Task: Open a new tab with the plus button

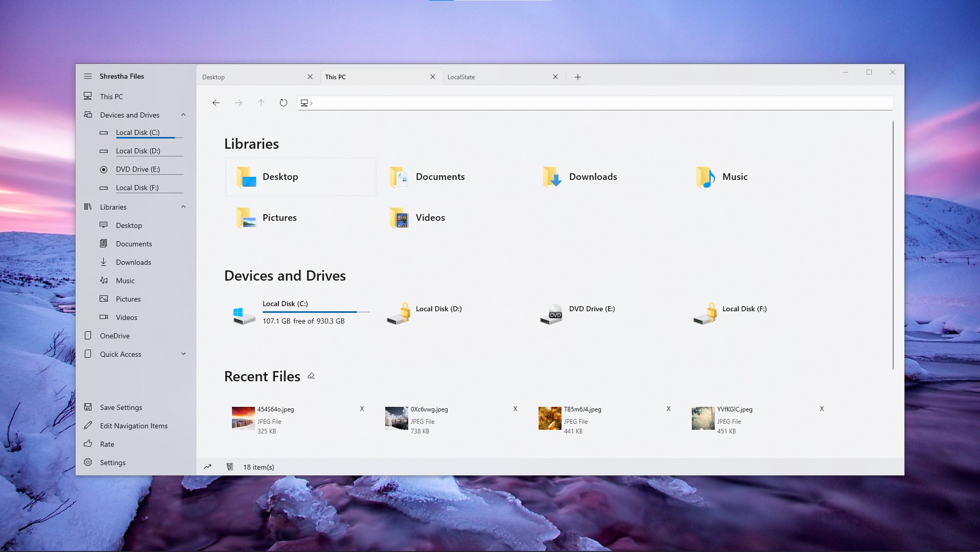Action: [x=577, y=77]
